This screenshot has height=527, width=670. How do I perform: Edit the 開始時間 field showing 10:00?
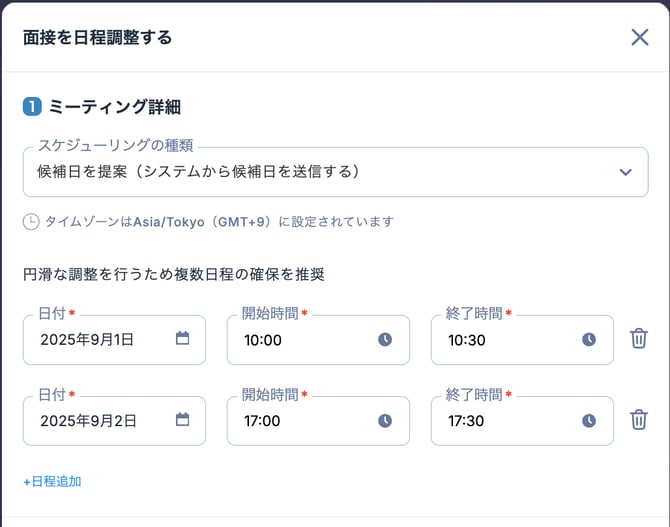coord(300,340)
